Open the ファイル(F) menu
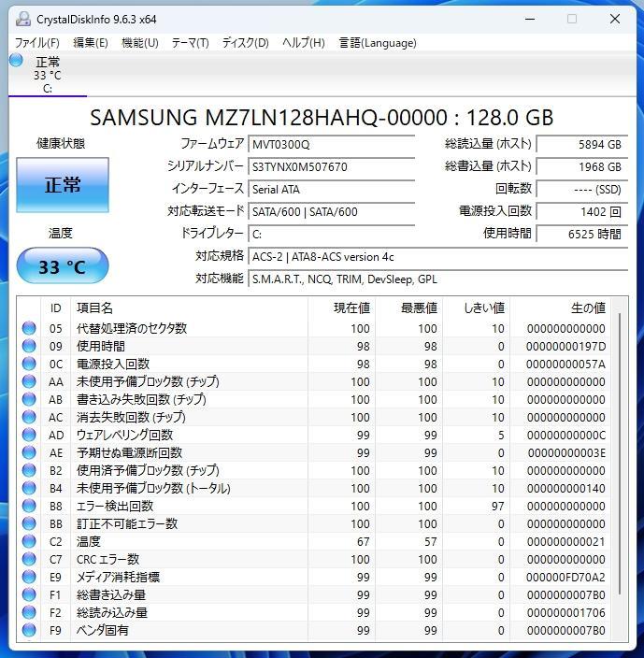644x658 pixels. pos(36,43)
